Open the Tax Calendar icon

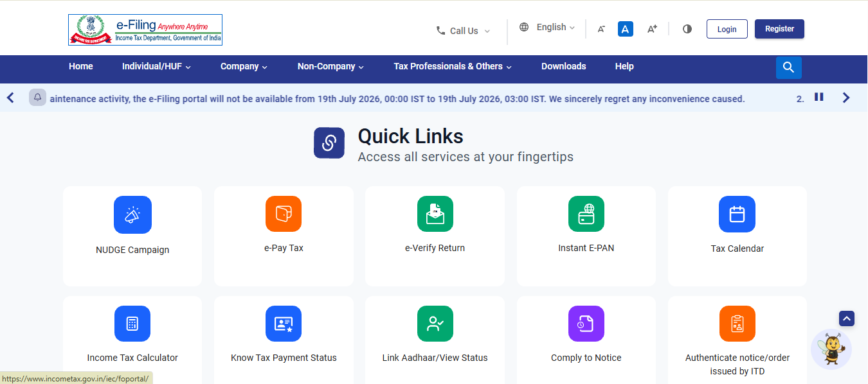(x=737, y=214)
